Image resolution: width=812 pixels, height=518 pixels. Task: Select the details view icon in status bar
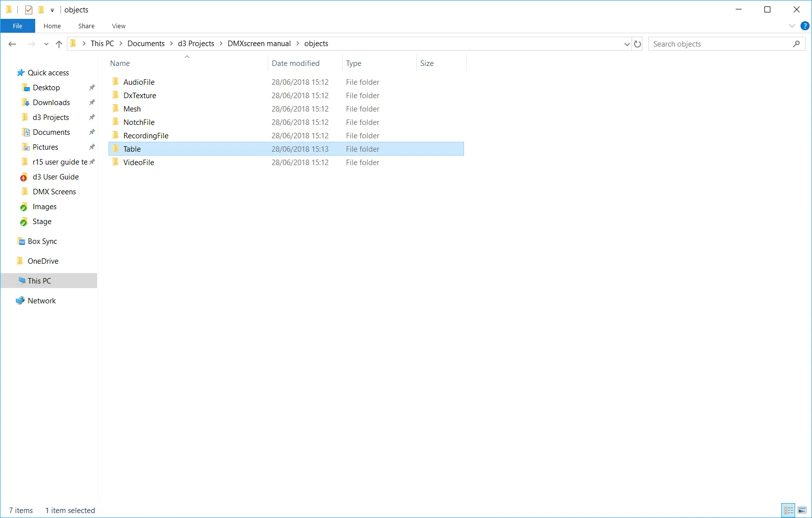point(789,510)
